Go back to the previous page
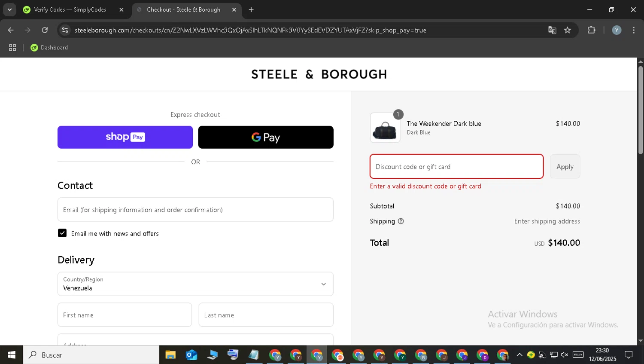This screenshot has width=644, height=364. [11, 30]
